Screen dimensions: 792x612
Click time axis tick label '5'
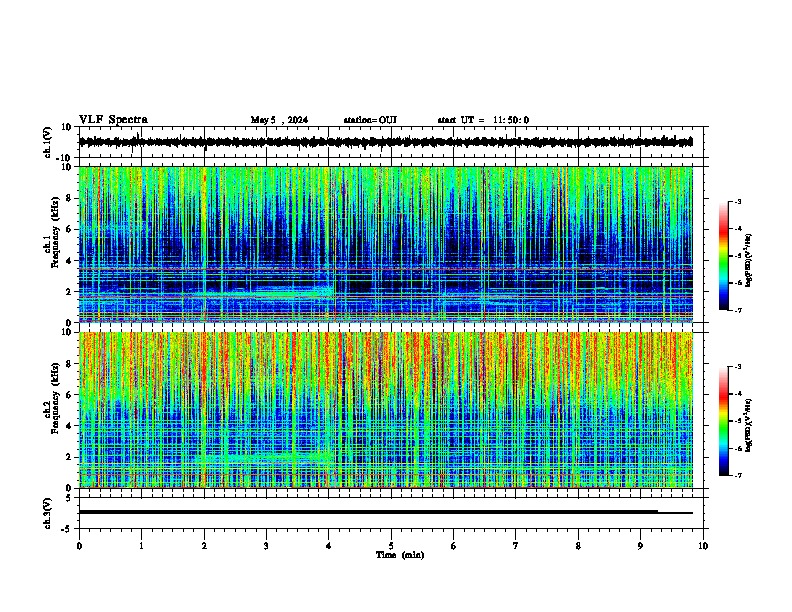[x=391, y=546]
